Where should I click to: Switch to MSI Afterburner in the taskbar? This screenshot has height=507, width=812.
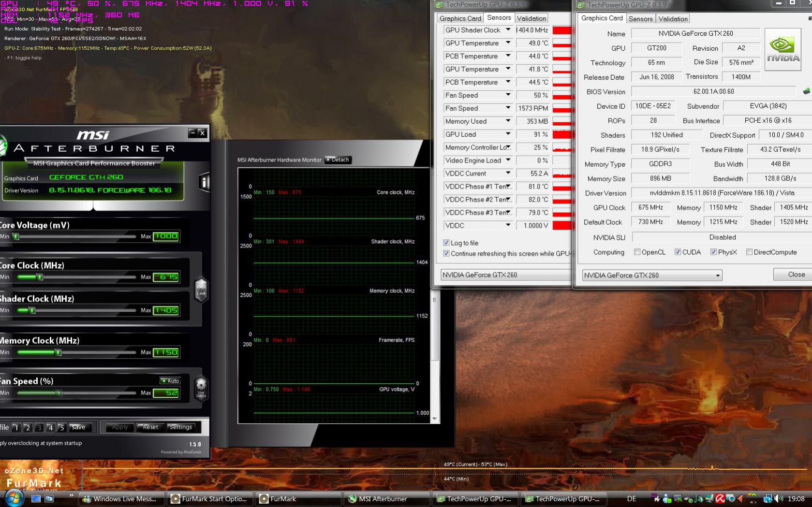coord(387,499)
